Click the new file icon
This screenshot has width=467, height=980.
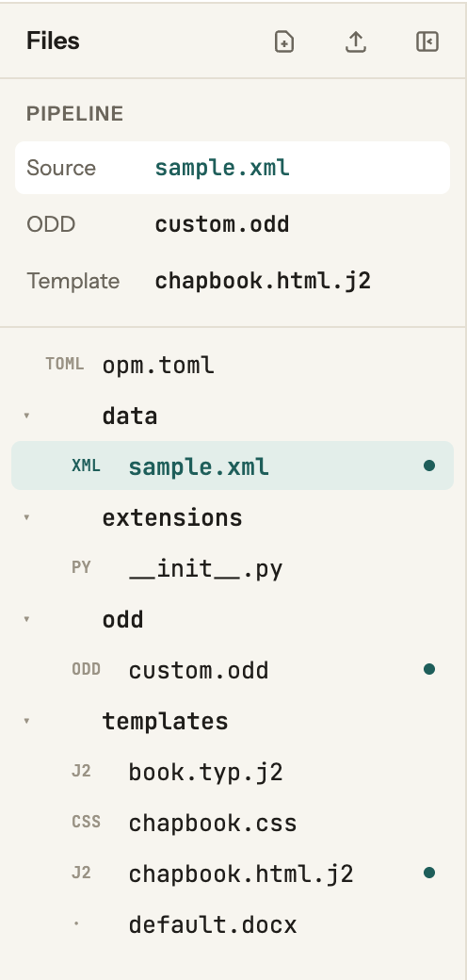click(284, 41)
